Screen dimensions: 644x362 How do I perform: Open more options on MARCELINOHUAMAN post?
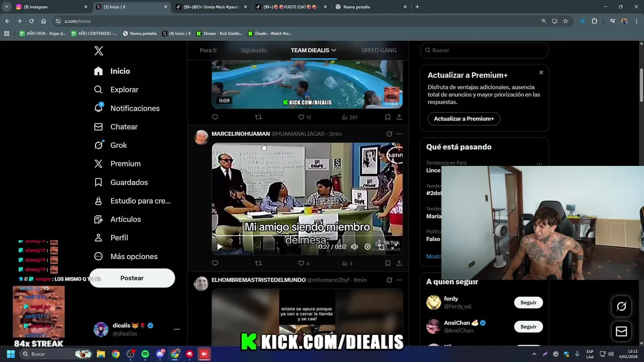pyautogui.click(x=399, y=134)
